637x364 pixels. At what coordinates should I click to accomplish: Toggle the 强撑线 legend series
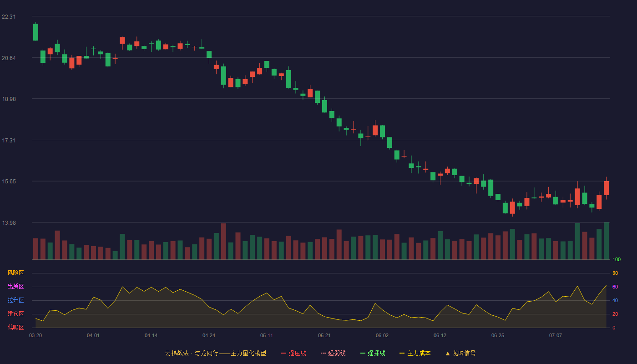[x=373, y=353]
